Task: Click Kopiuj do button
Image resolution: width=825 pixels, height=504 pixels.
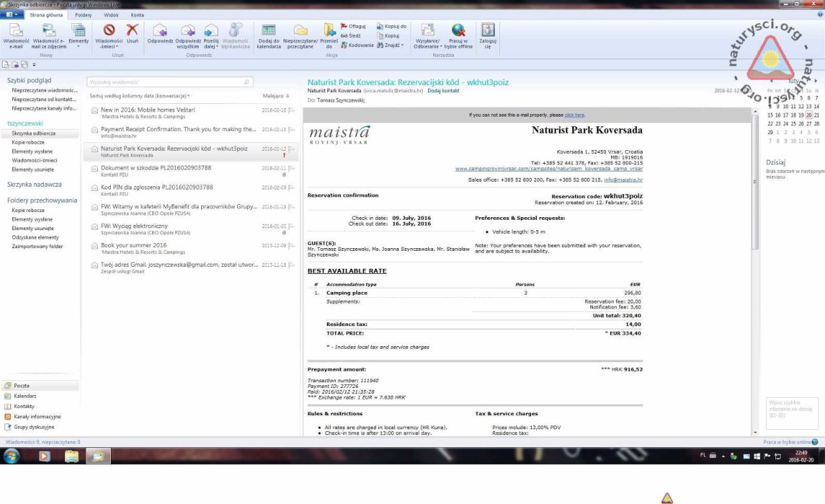Action: [x=391, y=26]
